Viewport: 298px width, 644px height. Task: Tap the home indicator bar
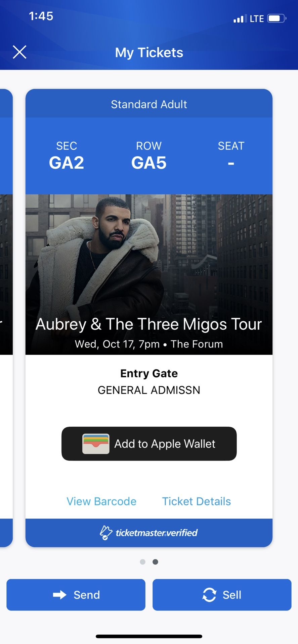149,636
